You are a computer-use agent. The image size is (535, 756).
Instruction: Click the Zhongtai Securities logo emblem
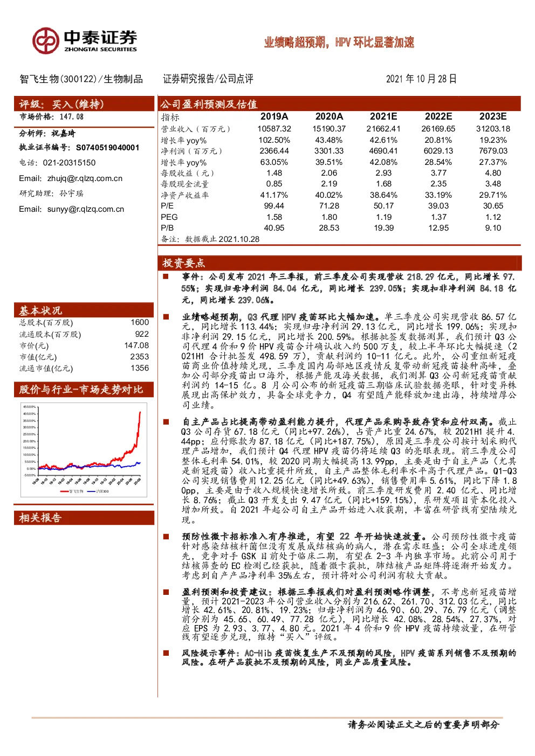pyautogui.click(x=46, y=40)
